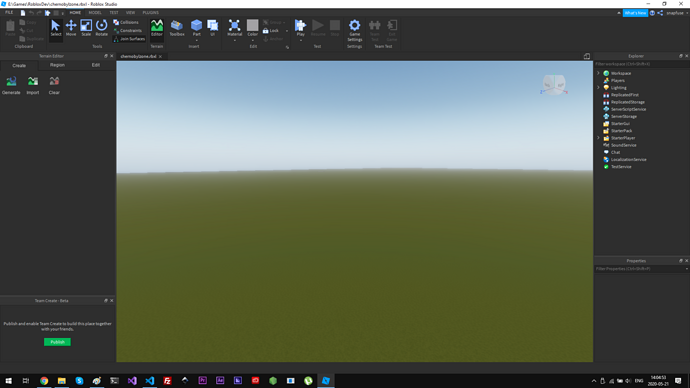Select the Move tool in ribbon

click(71, 28)
